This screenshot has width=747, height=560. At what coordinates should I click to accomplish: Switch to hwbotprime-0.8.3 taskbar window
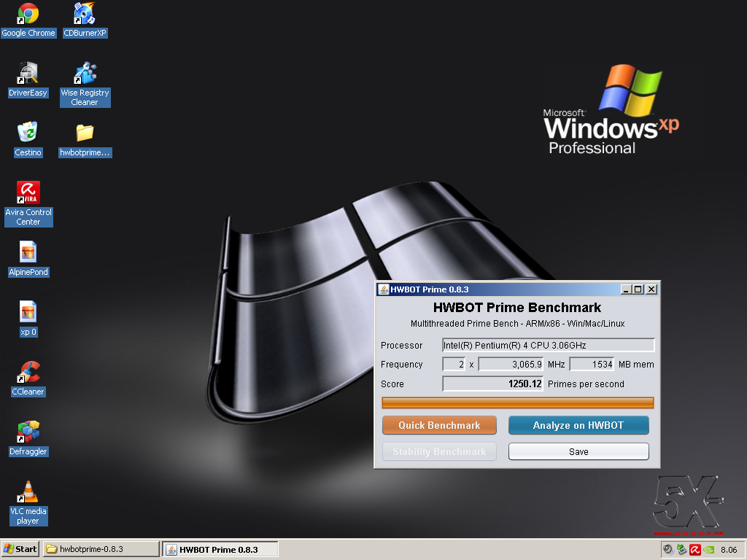point(101,549)
